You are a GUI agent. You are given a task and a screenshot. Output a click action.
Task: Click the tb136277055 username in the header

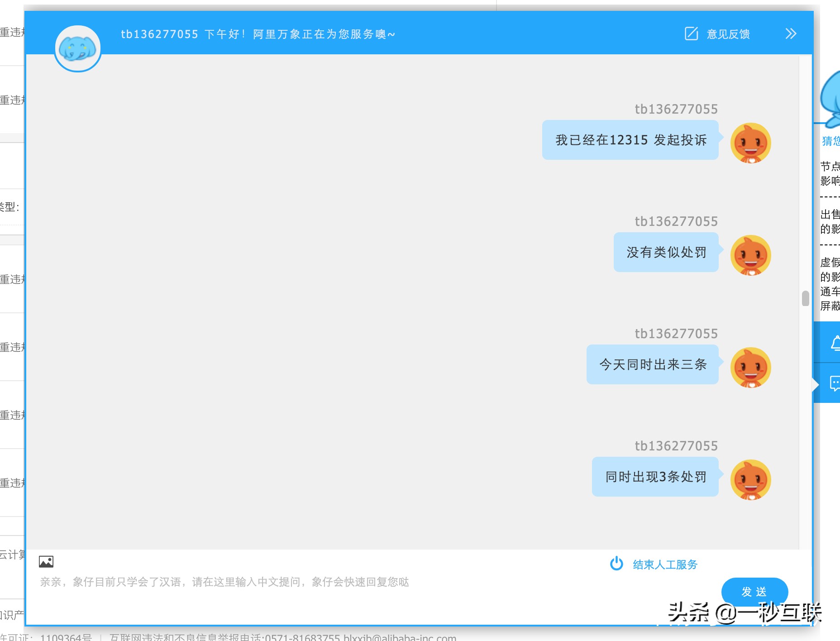coord(159,34)
